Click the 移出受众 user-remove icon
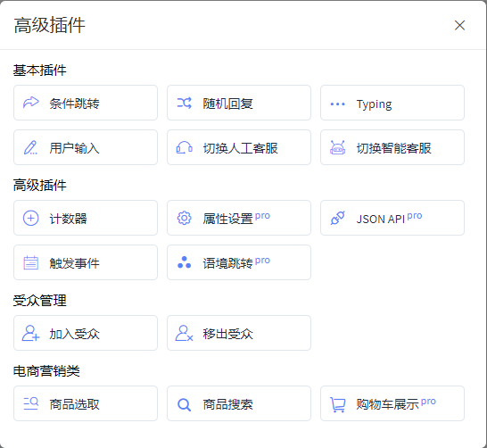 pos(184,333)
